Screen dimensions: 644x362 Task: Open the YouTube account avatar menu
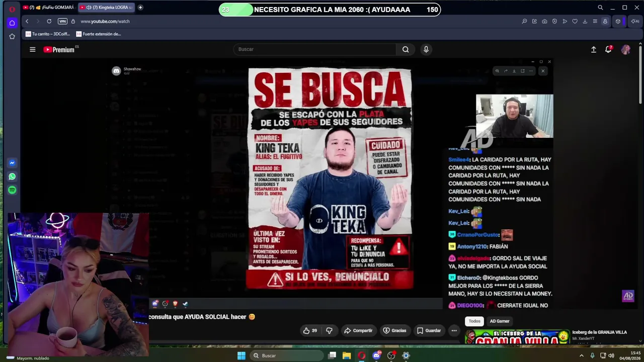[x=625, y=49]
